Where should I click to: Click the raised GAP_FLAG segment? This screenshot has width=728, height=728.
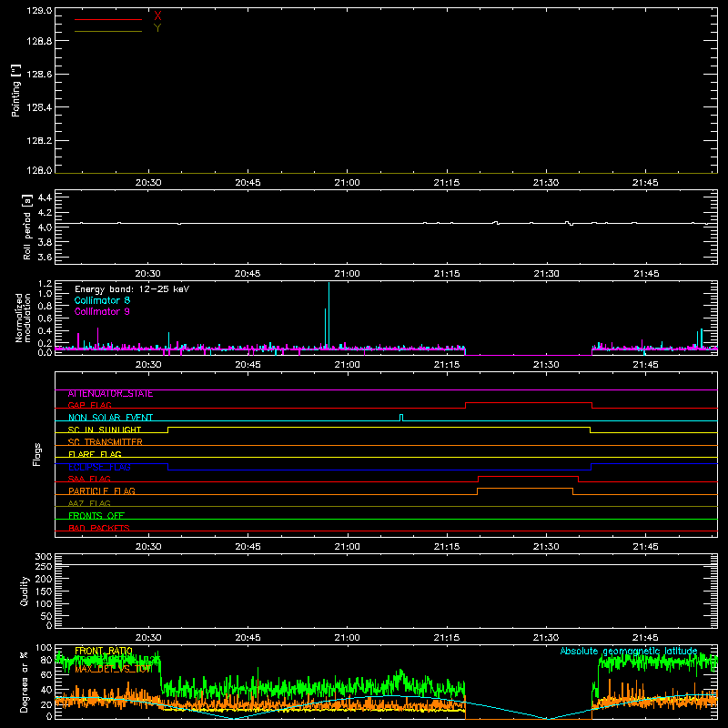(529, 403)
